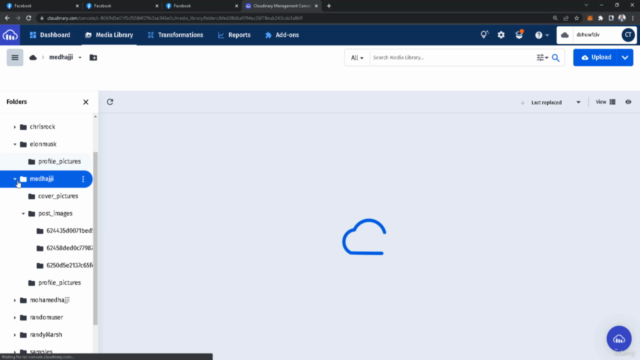
Task: Open the floating Cloudinary chat widget
Action: tap(619, 338)
